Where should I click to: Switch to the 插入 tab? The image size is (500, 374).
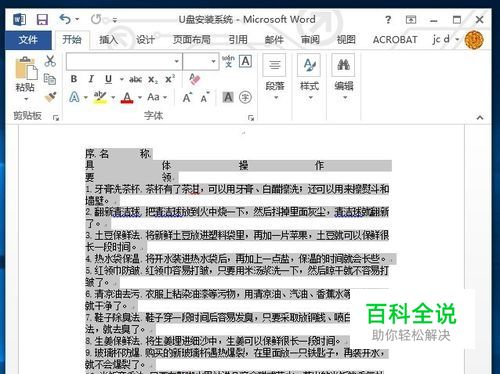point(109,40)
